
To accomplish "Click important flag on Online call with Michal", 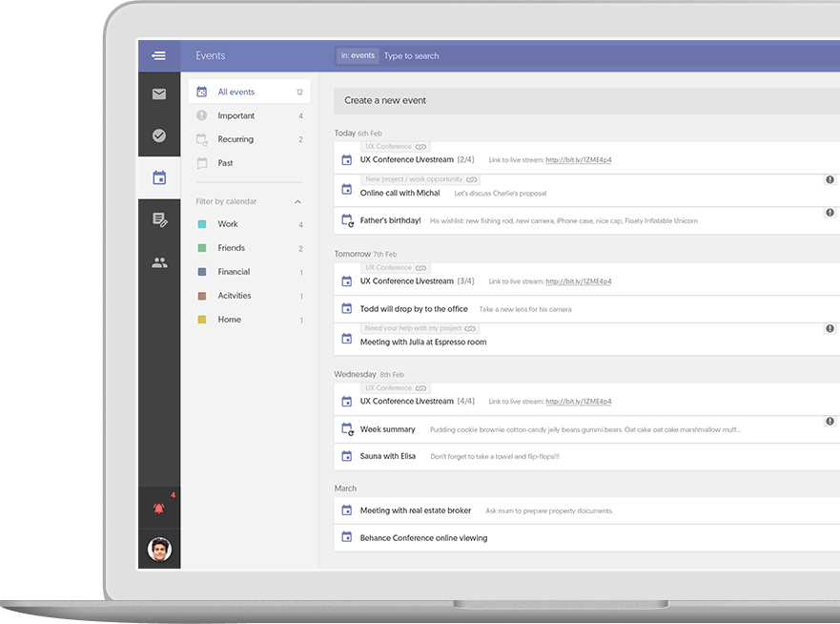I will coord(830,179).
